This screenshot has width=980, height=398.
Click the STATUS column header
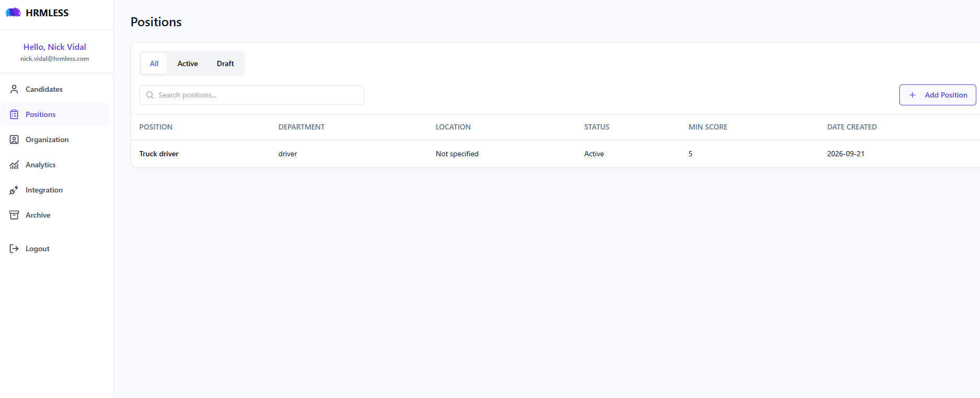597,127
